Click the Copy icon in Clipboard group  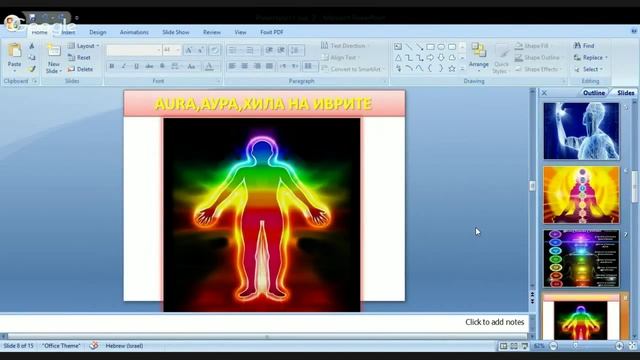(x=32, y=58)
